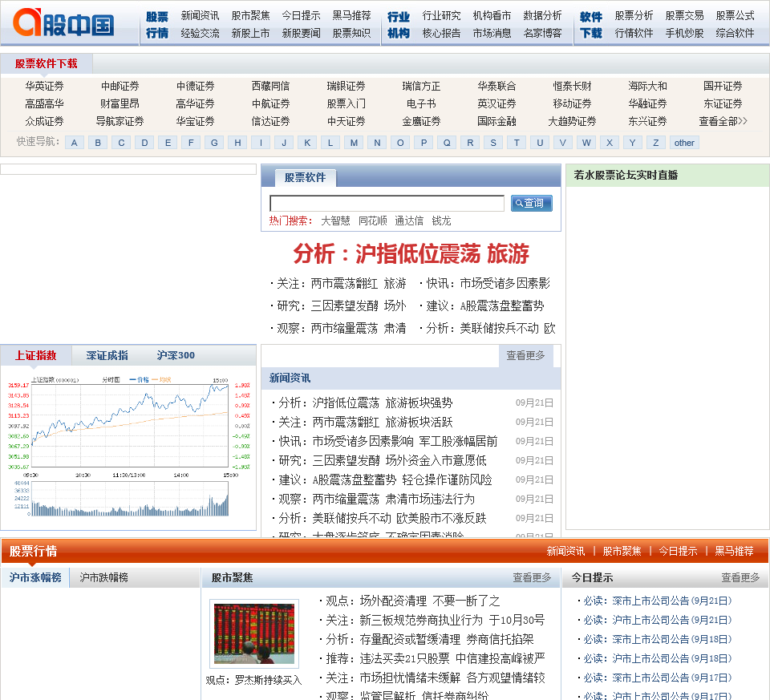Viewport: 770px width, 700px height.
Task: Open the 股票公式 navigation link
Action: tap(736, 16)
